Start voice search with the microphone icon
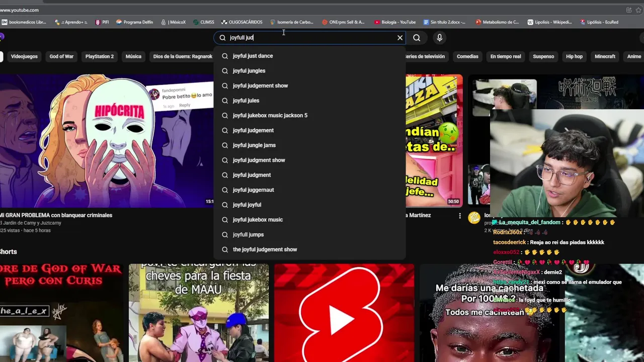 tap(439, 38)
